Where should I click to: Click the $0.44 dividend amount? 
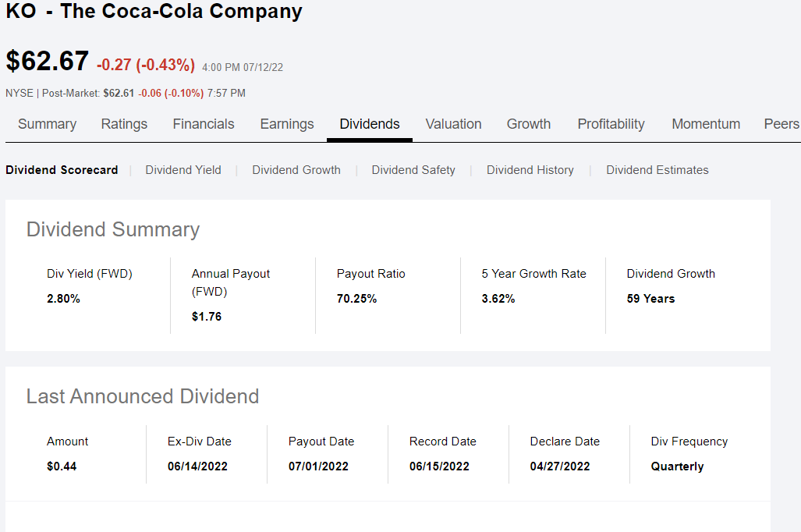(x=62, y=466)
